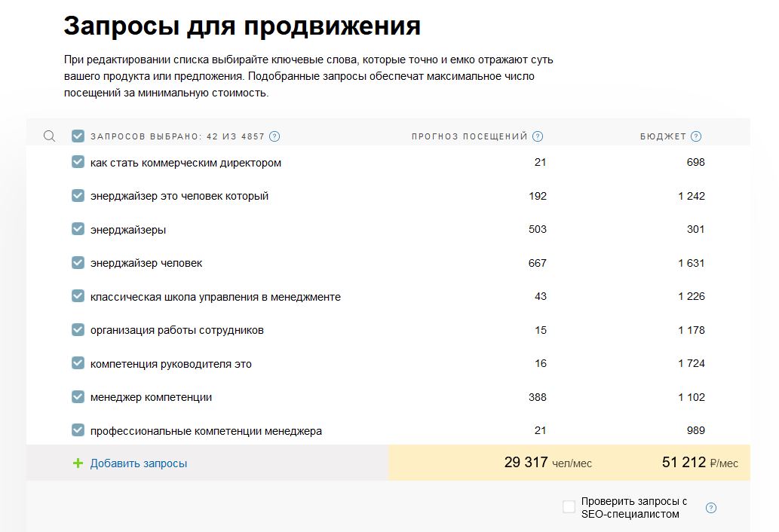Viewport: 779px width, 532px height.
Task: Click the green plus icon for adding queries
Action: [x=78, y=463]
